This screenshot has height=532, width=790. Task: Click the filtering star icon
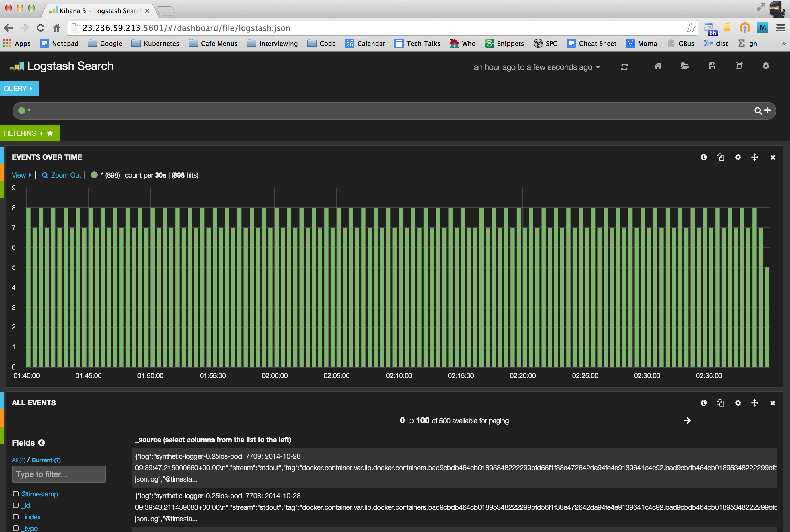tap(50, 133)
